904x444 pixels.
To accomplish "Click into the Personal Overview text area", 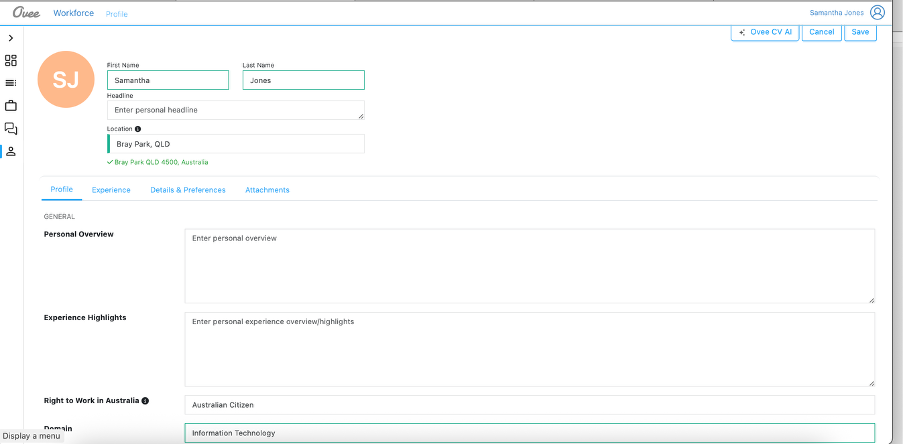I will (529, 266).
